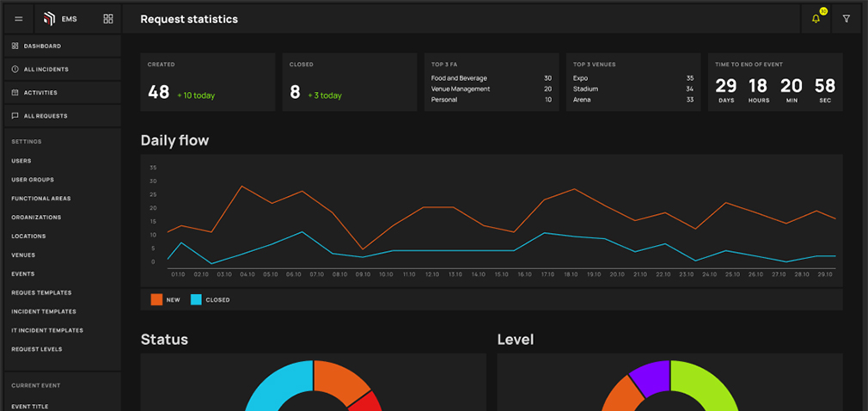
Task: Open Venues settings
Action: pyautogui.click(x=23, y=255)
